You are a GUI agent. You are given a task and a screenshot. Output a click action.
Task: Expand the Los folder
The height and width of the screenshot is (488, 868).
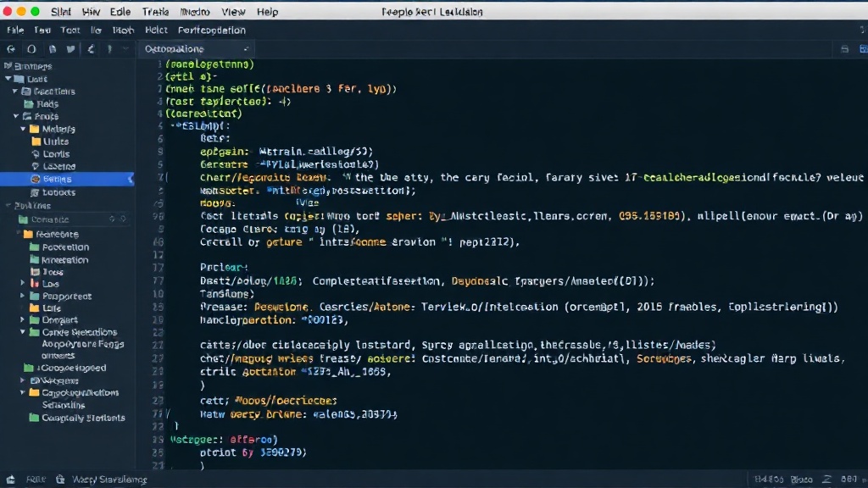click(23, 283)
